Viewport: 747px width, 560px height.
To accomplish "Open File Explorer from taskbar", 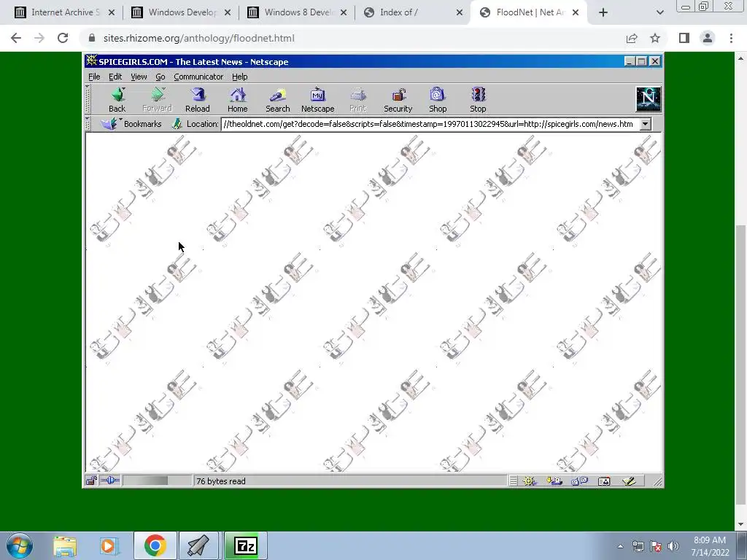I will (x=65, y=545).
